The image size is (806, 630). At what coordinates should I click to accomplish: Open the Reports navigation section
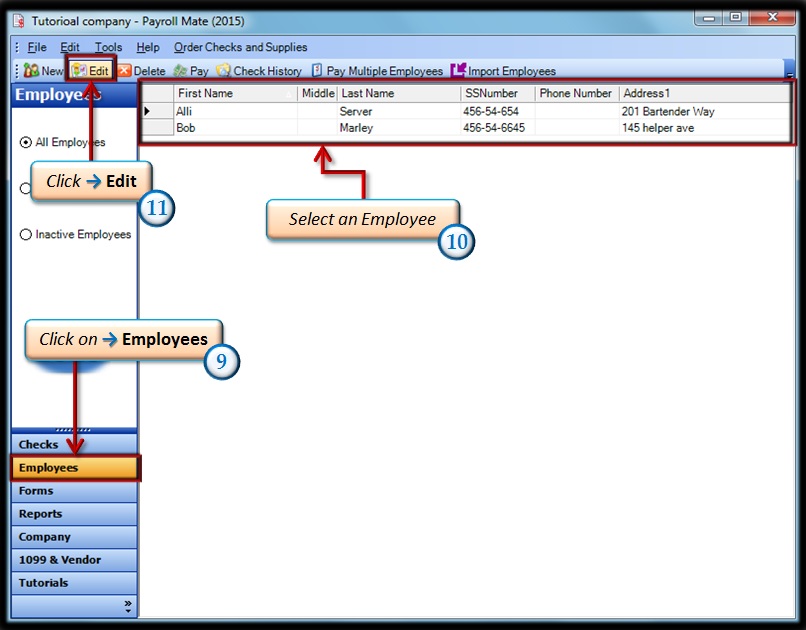pos(74,514)
